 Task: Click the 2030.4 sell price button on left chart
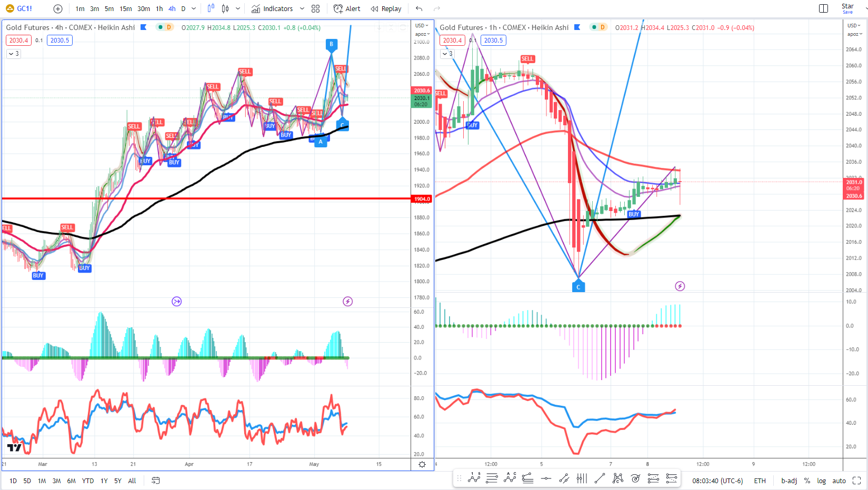coord(19,41)
